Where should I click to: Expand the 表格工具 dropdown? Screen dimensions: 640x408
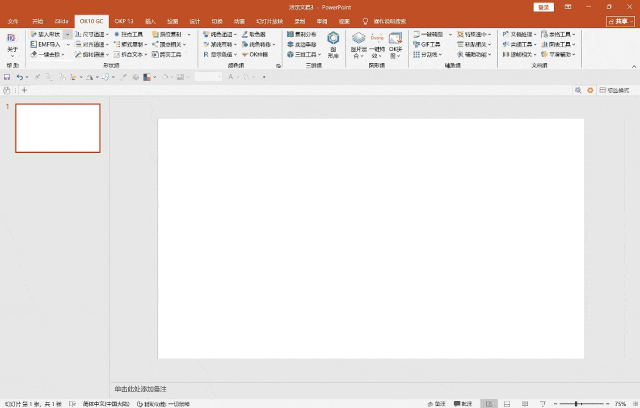coord(574,34)
